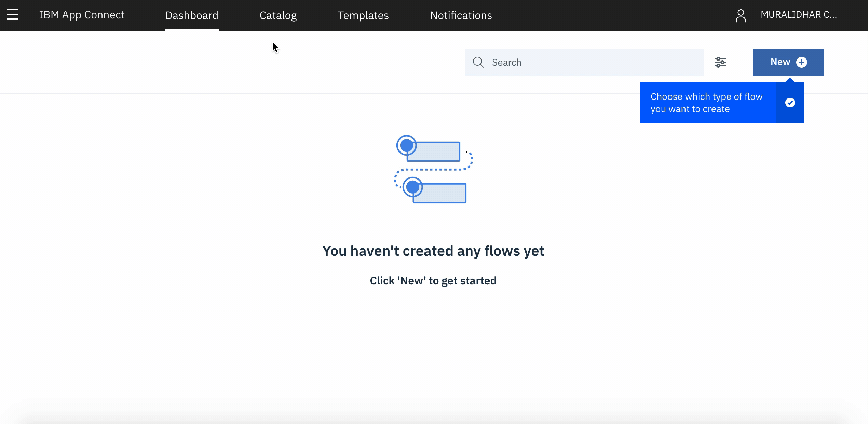Viewport: 868px width, 424px height.
Task: Click the plus icon inside New
Action: [801, 62]
